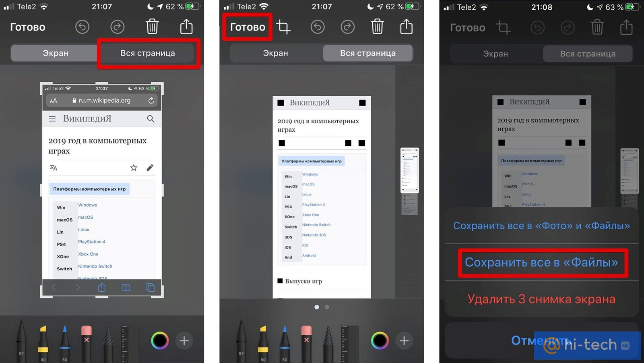The width and height of the screenshot is (644, 363).
Task: Tap dimmed crop icon on the right phone screen
Action: 503,27
